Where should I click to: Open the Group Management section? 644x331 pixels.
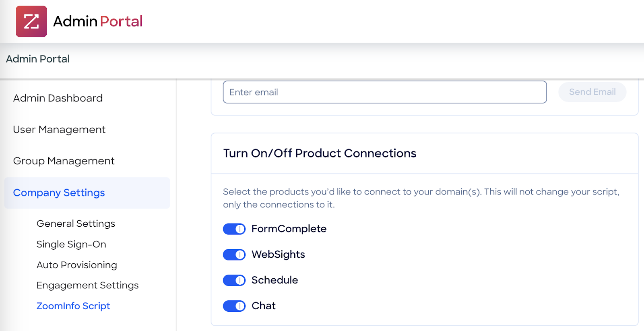click(64, 161)
